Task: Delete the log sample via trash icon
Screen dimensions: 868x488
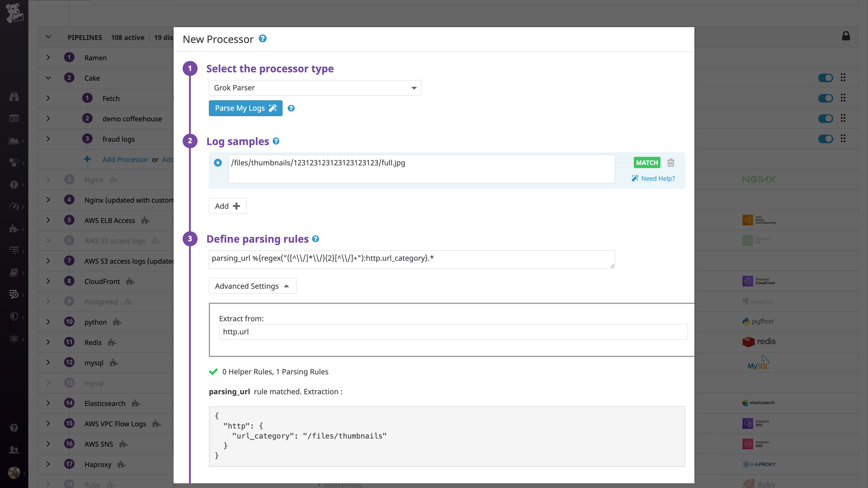Action: [x=670, y=163]
